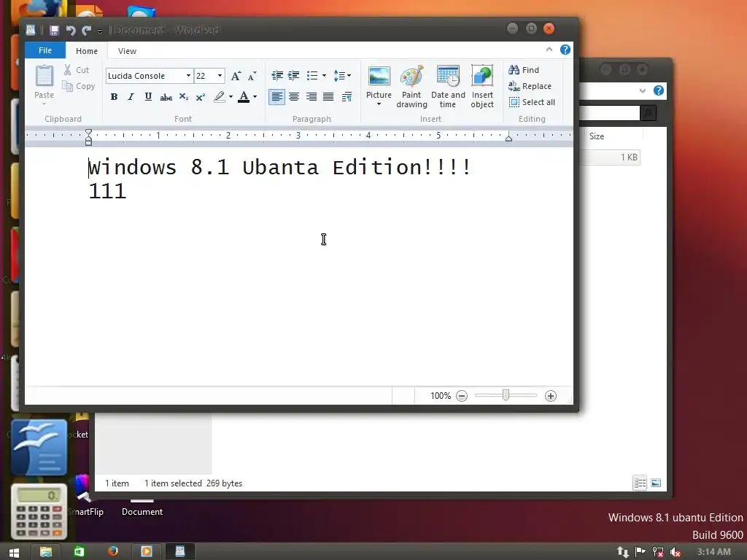Screen dimensions: 747x560
Task: Sort by Size column in Explorer window
Action: 597,136
